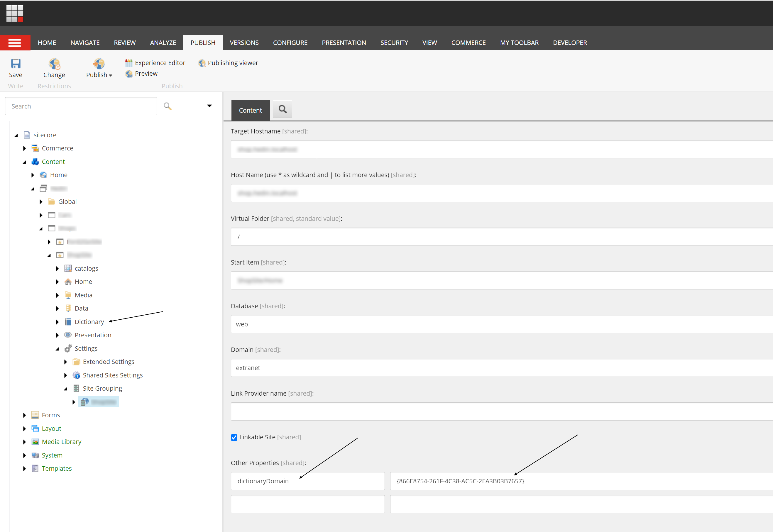Click magnifier icon next to tree search
This screenshot has width=773, height=532.
(x=167, y=106)
